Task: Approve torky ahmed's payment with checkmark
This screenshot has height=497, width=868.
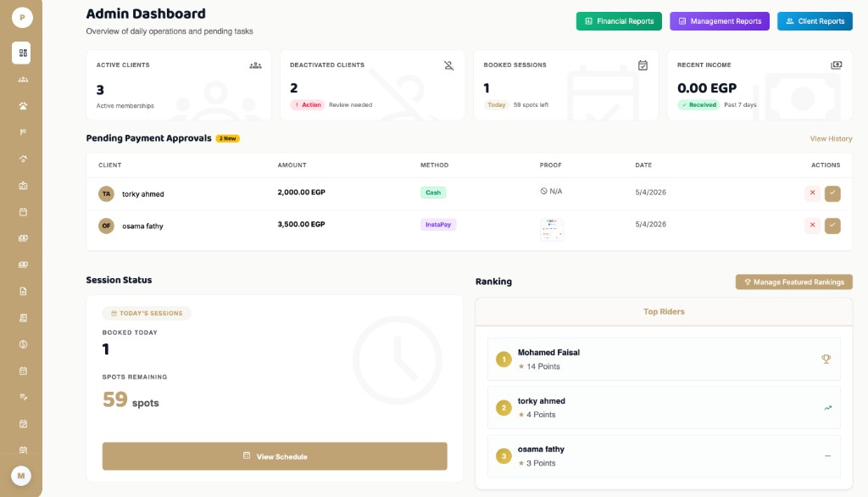Action: pos(832,193)
